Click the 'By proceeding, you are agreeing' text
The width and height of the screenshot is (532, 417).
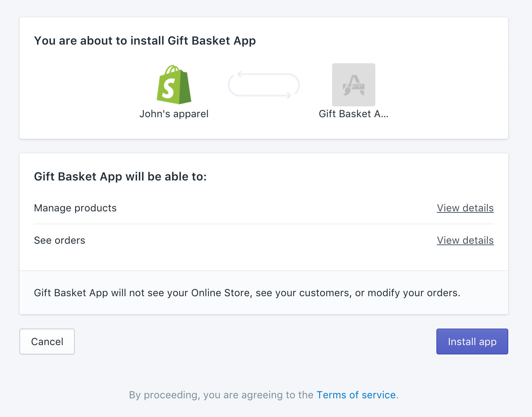pyautogui.click(x=221, y=395)
